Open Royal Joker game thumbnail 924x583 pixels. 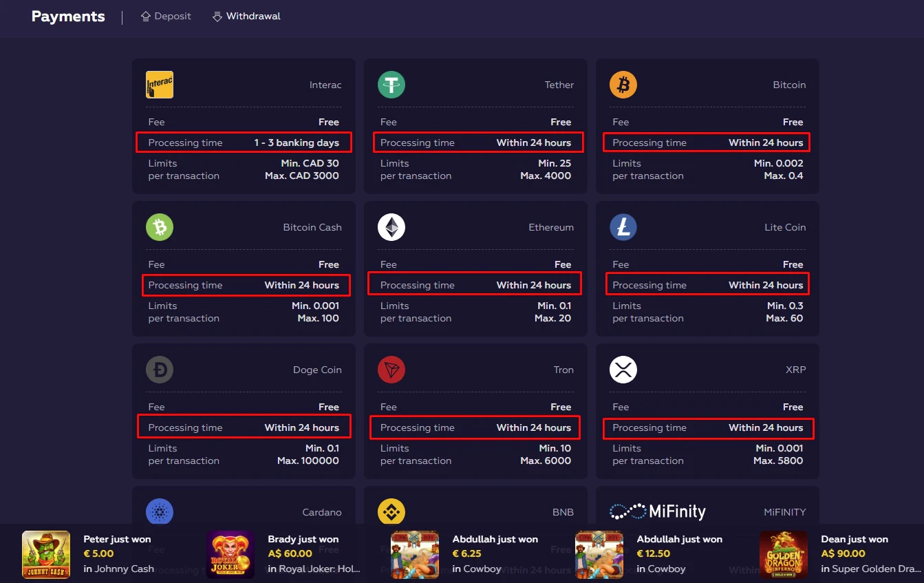(230, 554)
